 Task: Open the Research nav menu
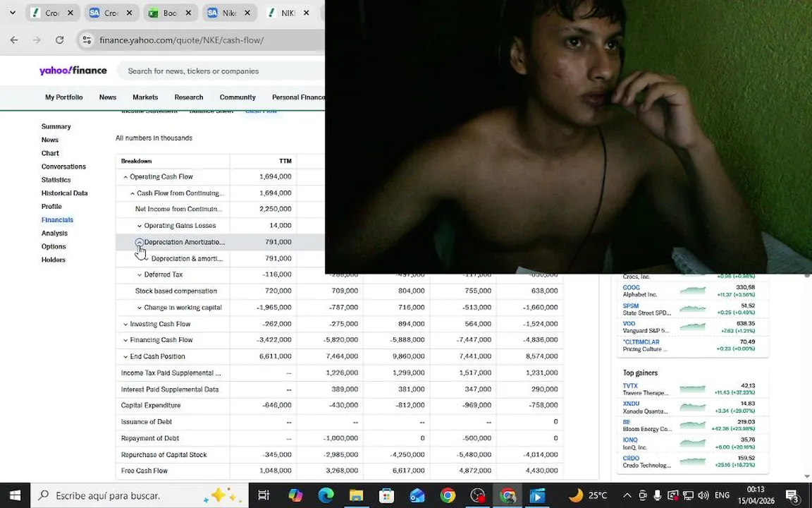point(188,97)
